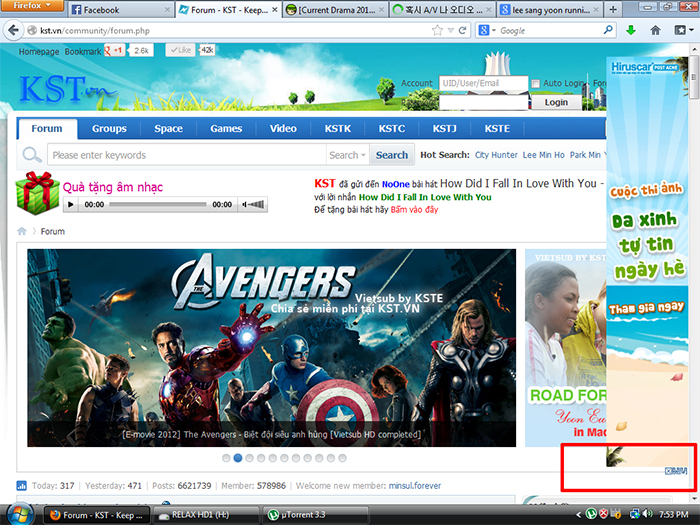The height and width of the screenshot is (525, 700).
Task: Seek in the audio progress bar
Action: pyautogui.click(x=158, y=204)
